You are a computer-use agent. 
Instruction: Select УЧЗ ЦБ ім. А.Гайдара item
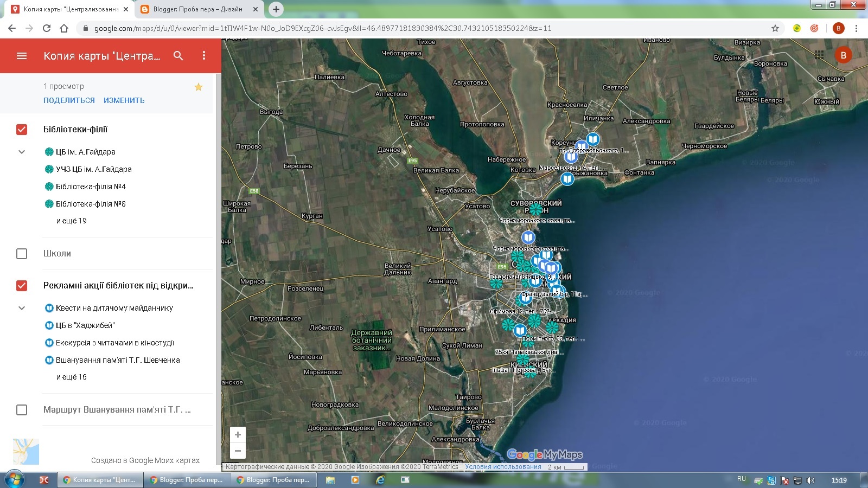tap(93, 169)
